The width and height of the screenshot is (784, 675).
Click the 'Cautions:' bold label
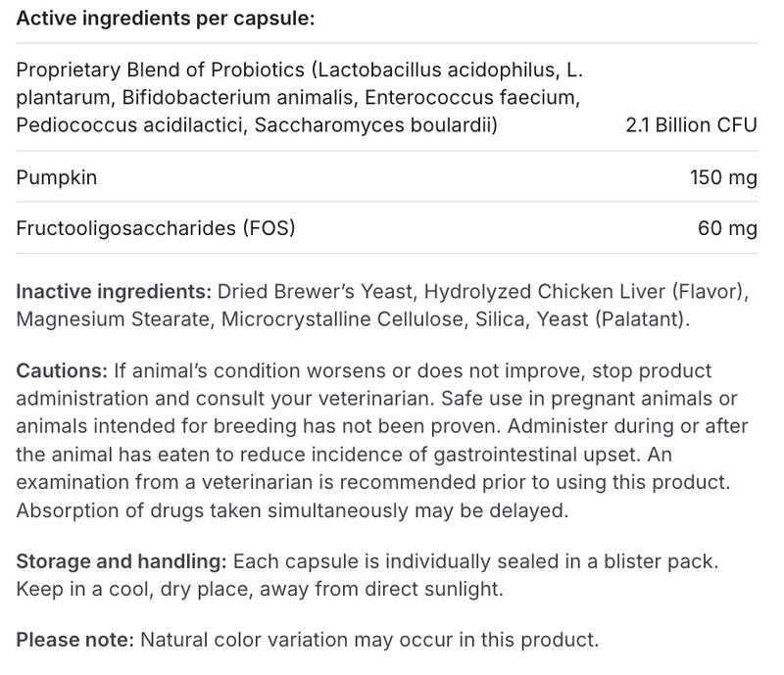click(61, 371)
